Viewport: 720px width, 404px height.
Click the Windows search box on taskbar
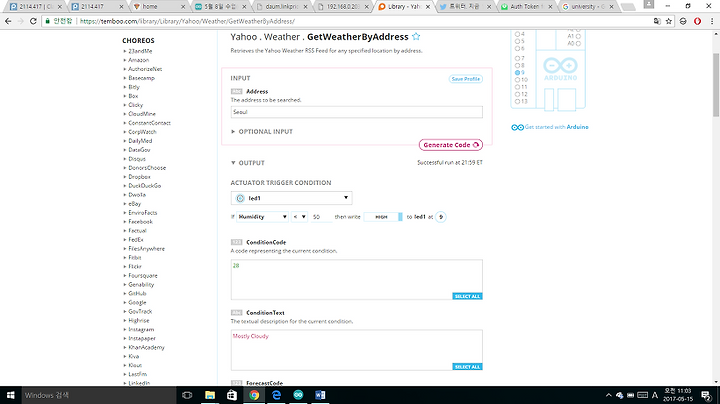pos(98,395)
